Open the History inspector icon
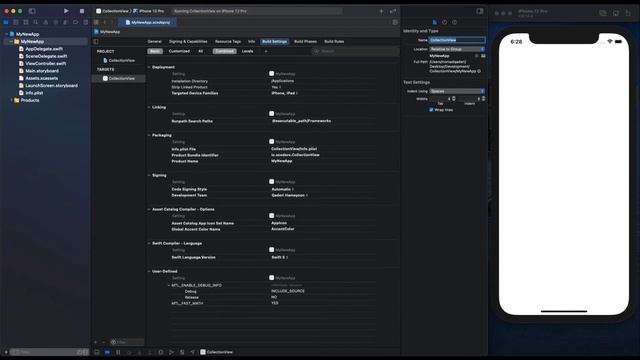This screenshot has height=360, width=640. 444,22
